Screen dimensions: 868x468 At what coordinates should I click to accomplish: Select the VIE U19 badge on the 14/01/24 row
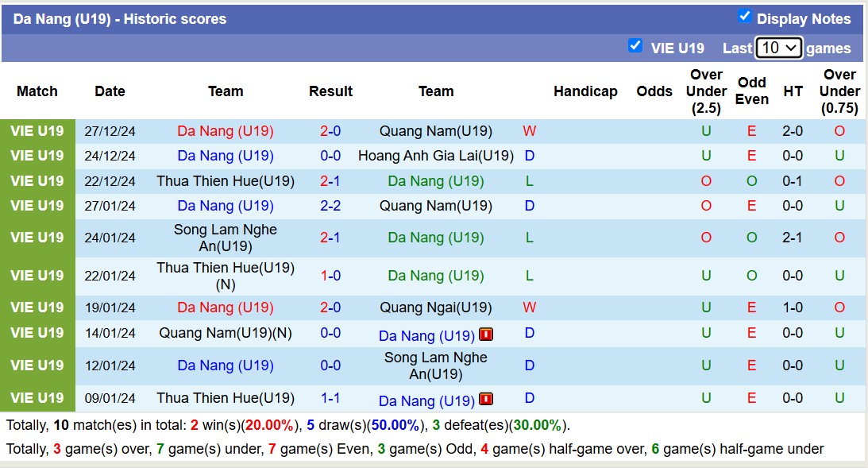point(37,334)
